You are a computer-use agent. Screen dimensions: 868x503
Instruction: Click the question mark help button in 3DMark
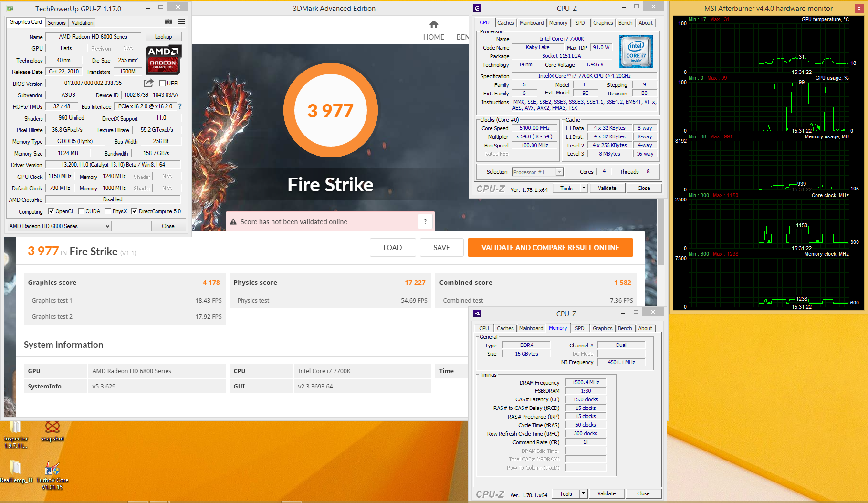[425, 221]
